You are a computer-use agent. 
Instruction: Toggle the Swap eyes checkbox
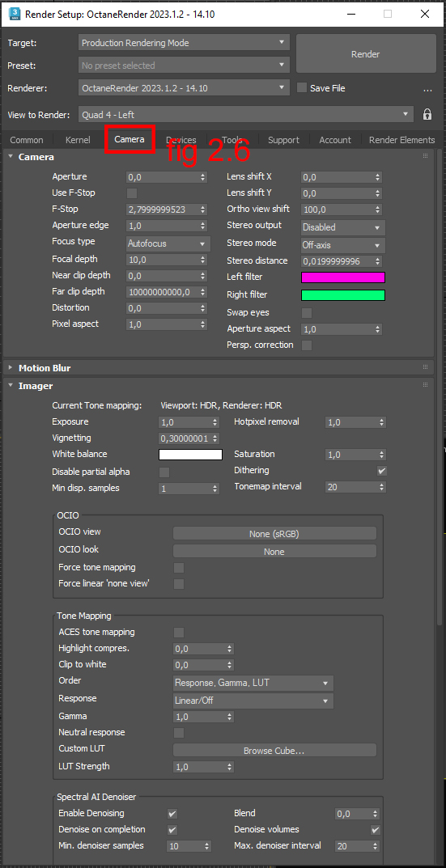(x=307, y=313)
